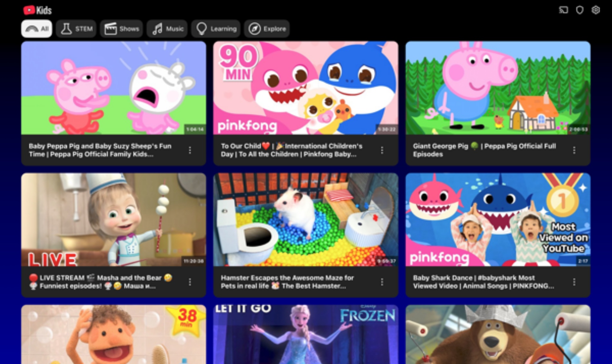The height and width of the screenshot is (364, 612).
Task: Open the Shows category
Action: pyautogui.click(x=121, y=29)
